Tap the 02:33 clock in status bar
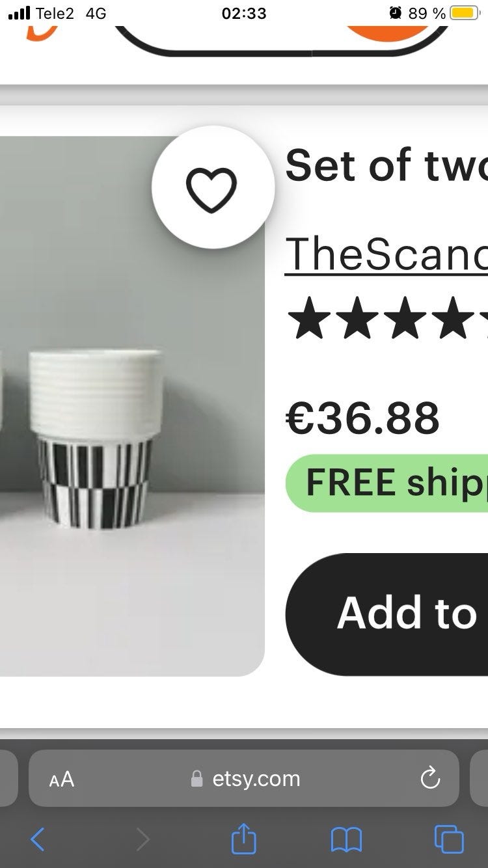 (244, 13)
